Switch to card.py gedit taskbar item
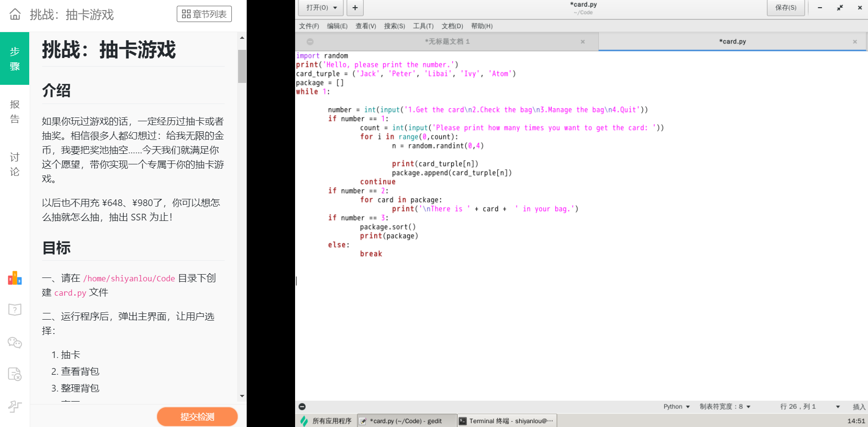This screenshot has height=427, width=868. point(406,421)
